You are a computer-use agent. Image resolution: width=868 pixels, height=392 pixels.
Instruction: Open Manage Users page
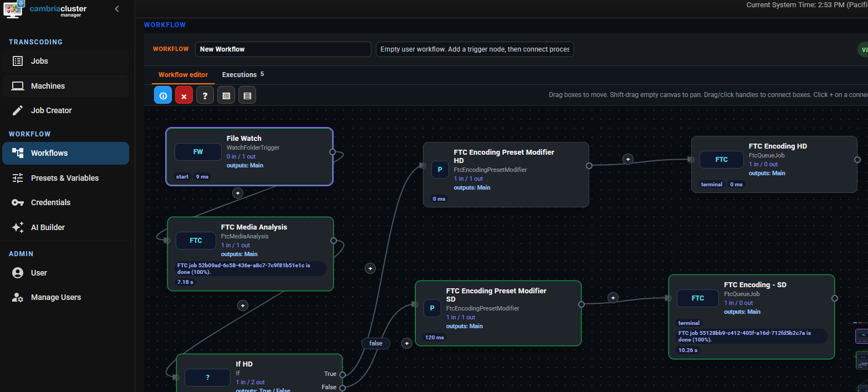pyautogui.click(x=65, y=297)
